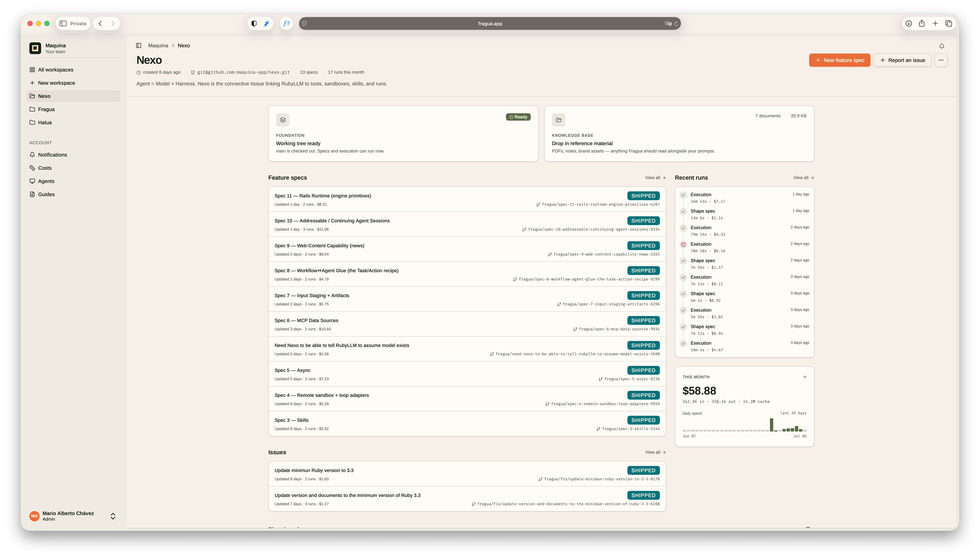Select the Nexo workspace in sidebar
The width and height of the screenshot is (980, 558).
coord(73,96)
